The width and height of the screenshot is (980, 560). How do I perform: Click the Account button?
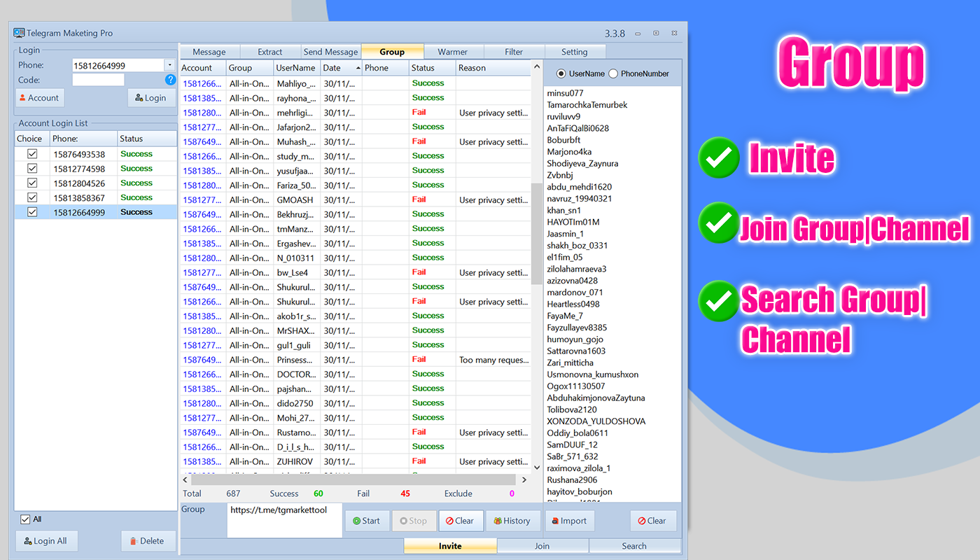(x=39, y=98)
